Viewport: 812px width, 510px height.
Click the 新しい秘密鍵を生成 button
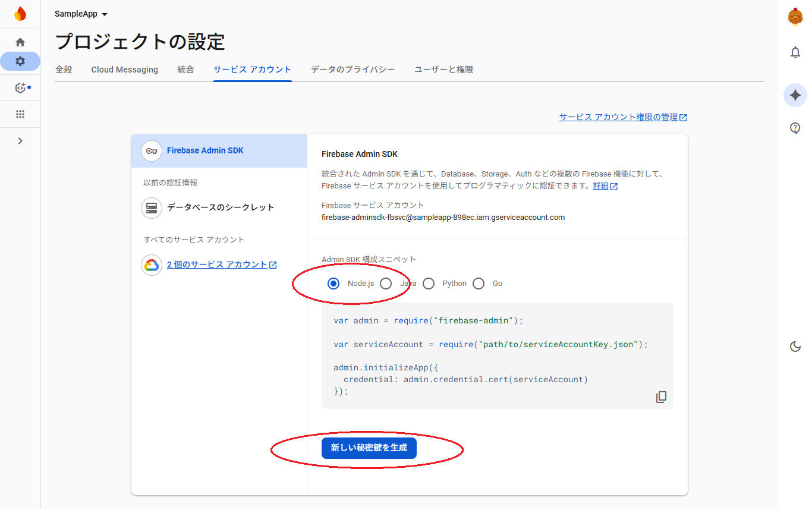369,448
